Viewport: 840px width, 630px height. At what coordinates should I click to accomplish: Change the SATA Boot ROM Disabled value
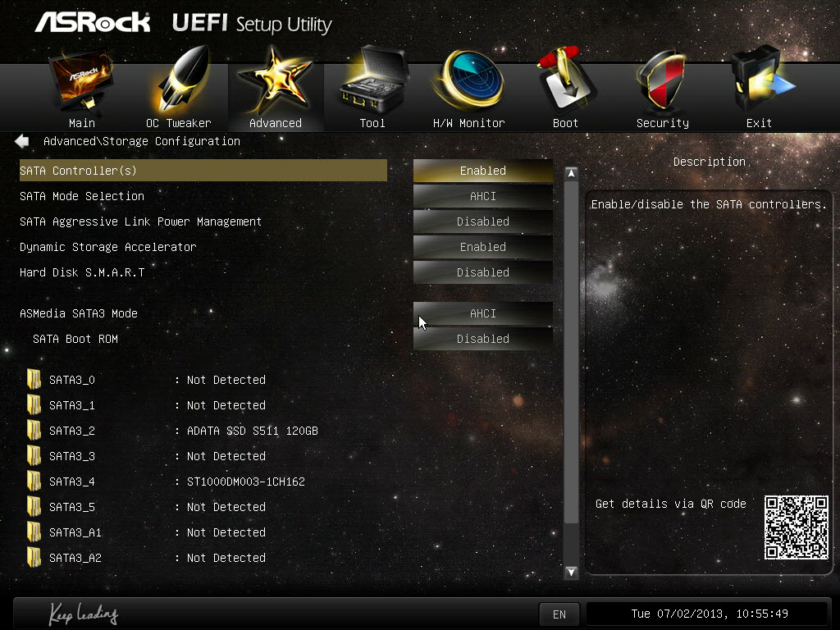click(482, 339)
